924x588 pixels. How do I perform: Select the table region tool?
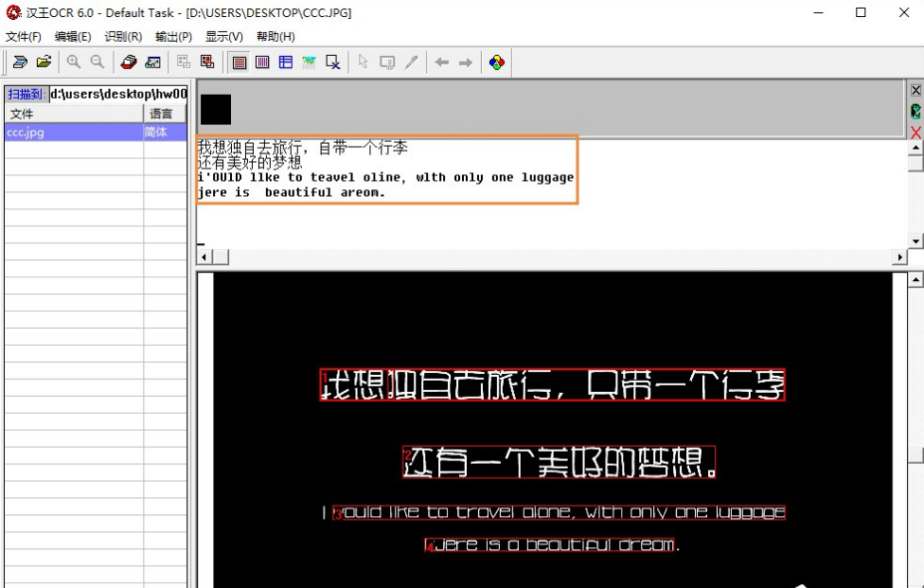(286, 62)
